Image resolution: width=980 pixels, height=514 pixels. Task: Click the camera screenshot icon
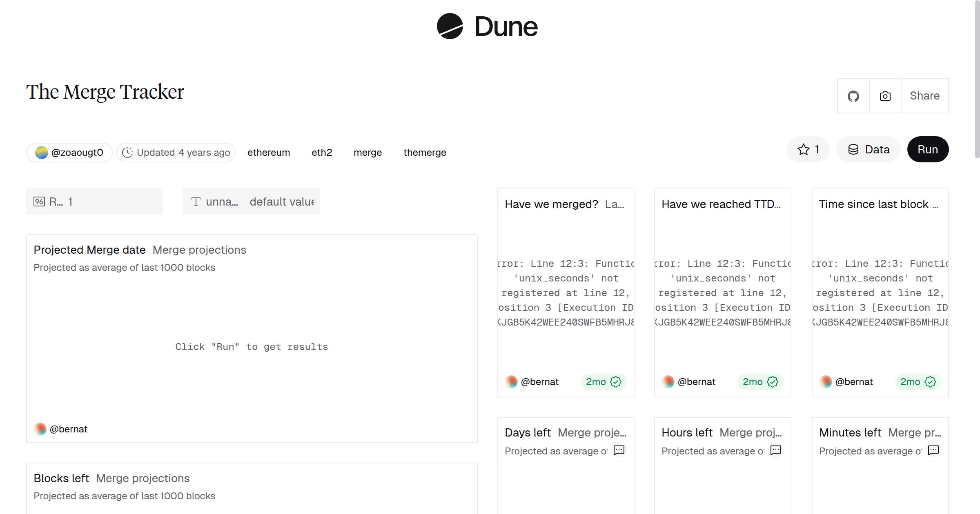pyautogui.click(x=885, y=96)
